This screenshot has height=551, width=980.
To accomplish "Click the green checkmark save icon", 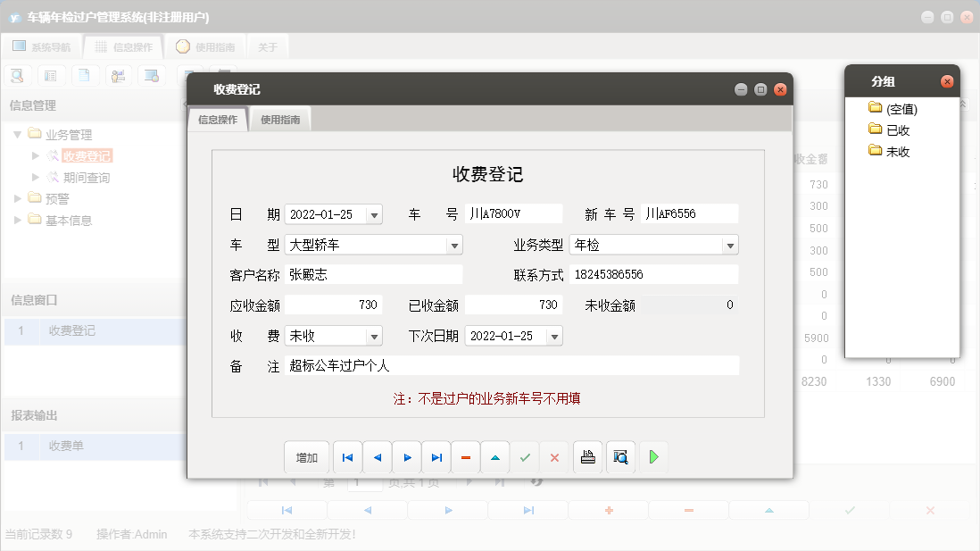I will pos(525,456).
